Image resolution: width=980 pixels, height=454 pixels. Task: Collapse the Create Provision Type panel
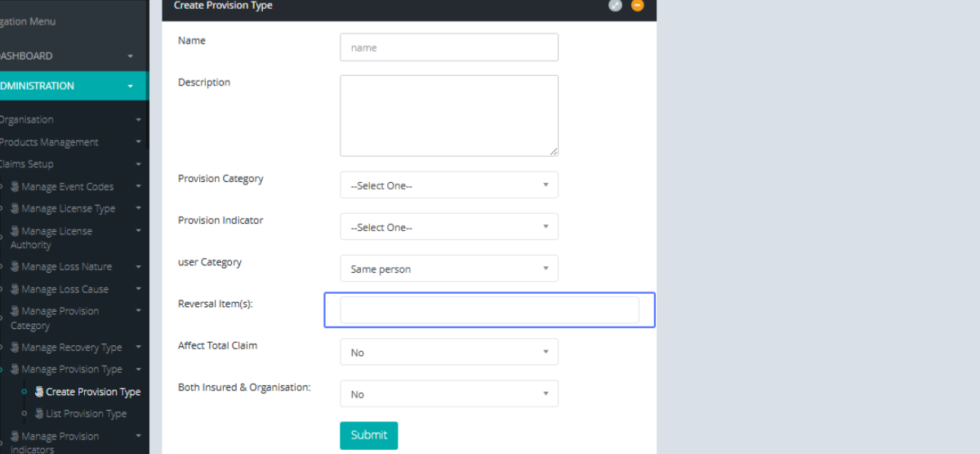click(638, 5)
